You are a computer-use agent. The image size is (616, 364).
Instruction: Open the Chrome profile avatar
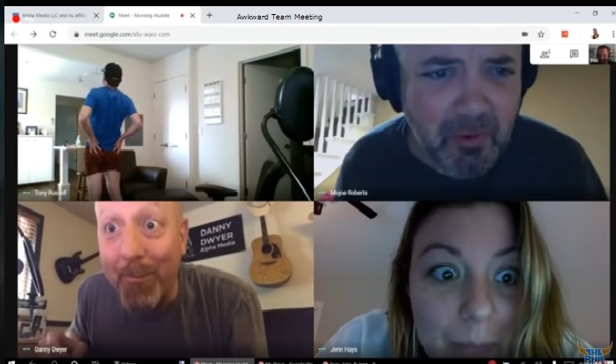click(595, 34)
